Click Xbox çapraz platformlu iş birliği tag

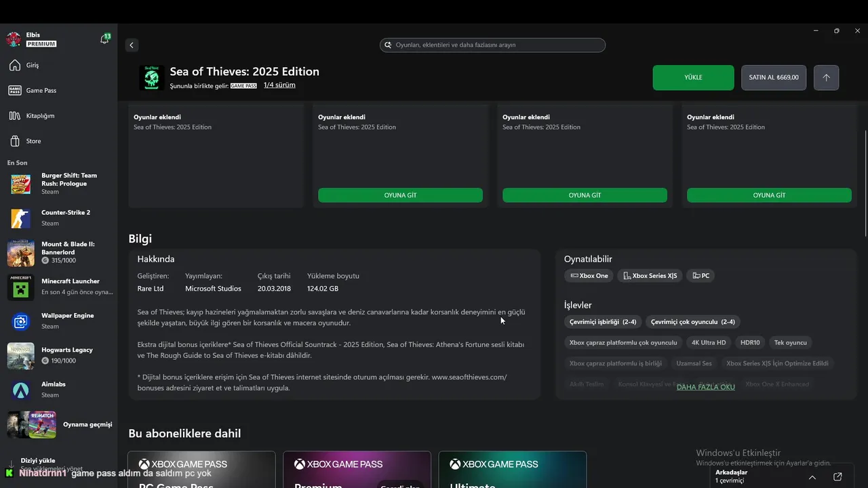point(616,363)
